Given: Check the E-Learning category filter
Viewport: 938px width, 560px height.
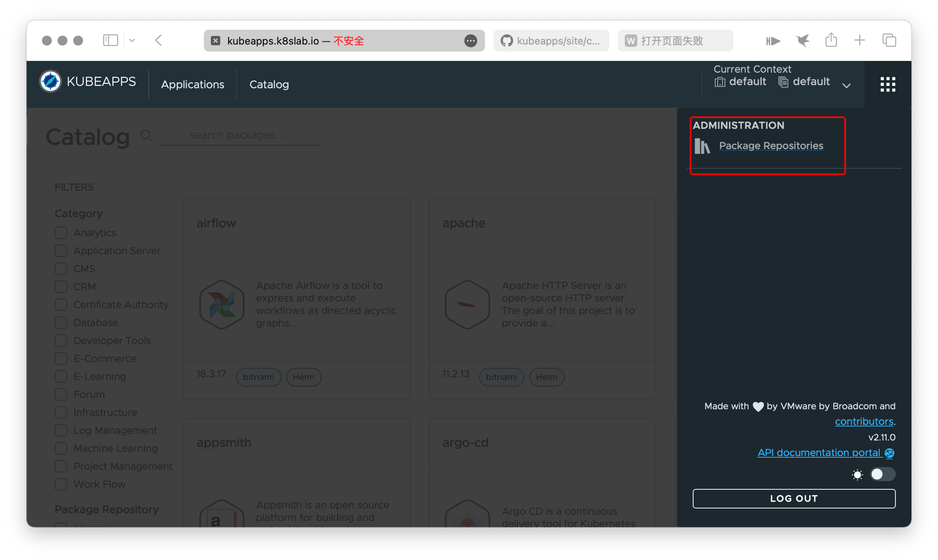Looking at the screenshot, I should 61,376.
